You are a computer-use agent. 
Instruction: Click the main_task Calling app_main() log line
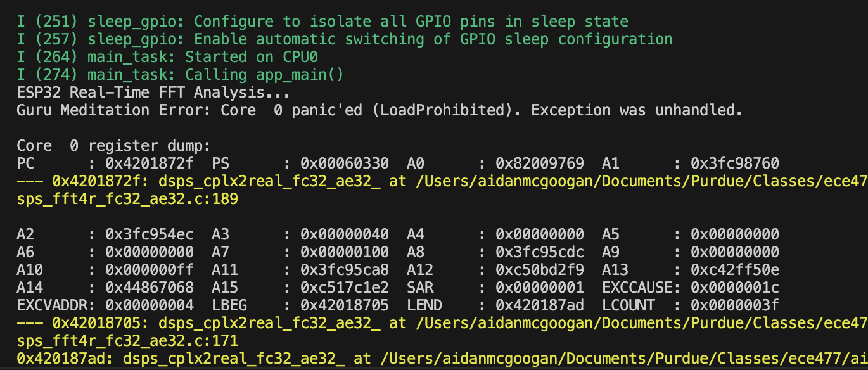tap(180, 75)
